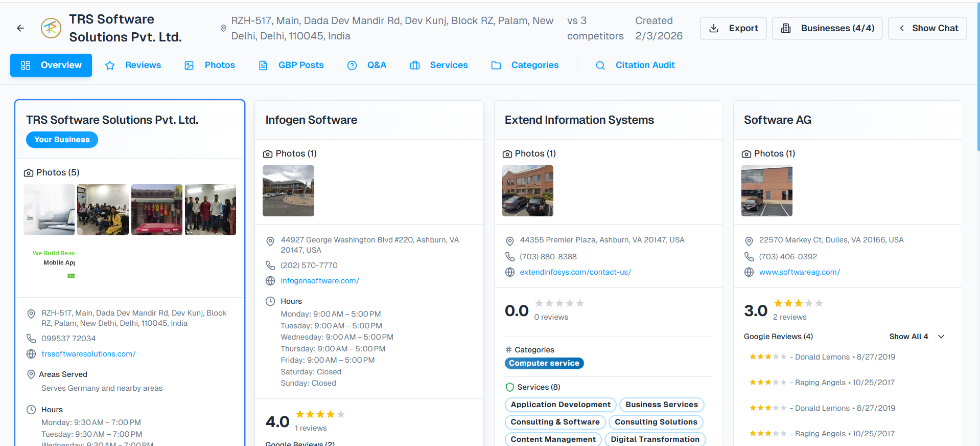
Task: Click Show Chat button
Action: [927, 28]
